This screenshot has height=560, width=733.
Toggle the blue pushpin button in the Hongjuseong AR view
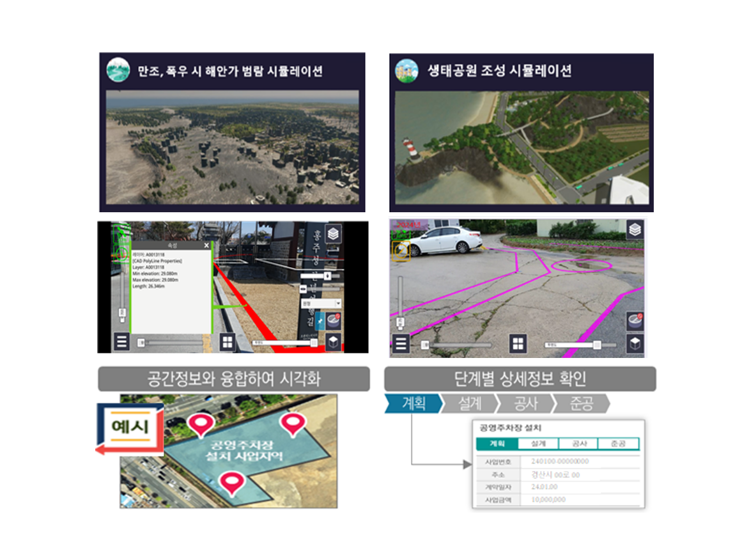(320, 320)
